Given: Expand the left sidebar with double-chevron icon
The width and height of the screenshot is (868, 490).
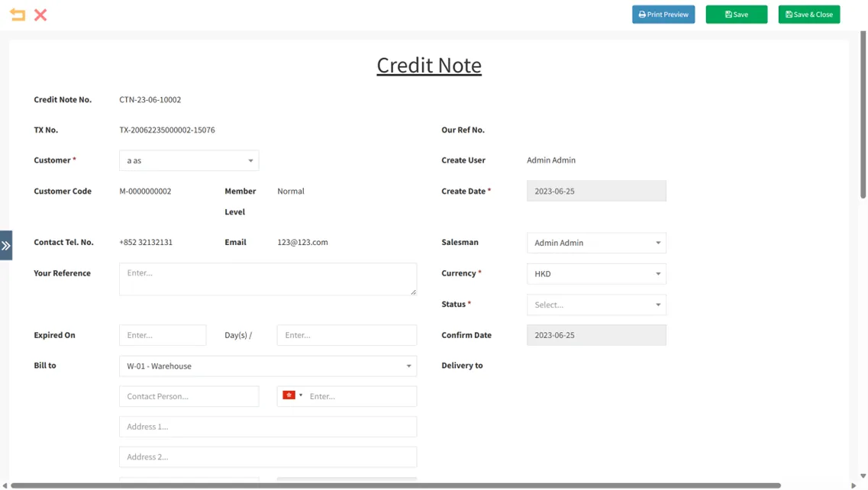Looking at the screenshot, I should pyautogui.click(x=6, y=246).
